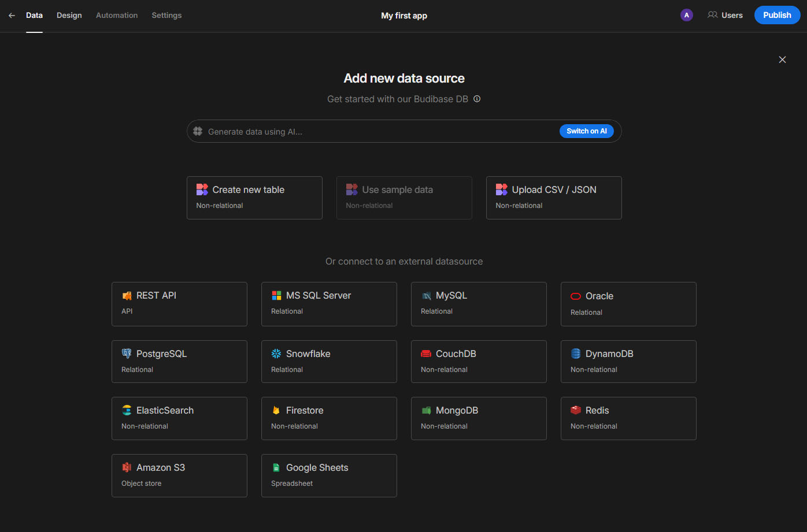Choose the Upload CSV / JSON option
This screenshot has width=807, height=532.
(x=554, y=198)
